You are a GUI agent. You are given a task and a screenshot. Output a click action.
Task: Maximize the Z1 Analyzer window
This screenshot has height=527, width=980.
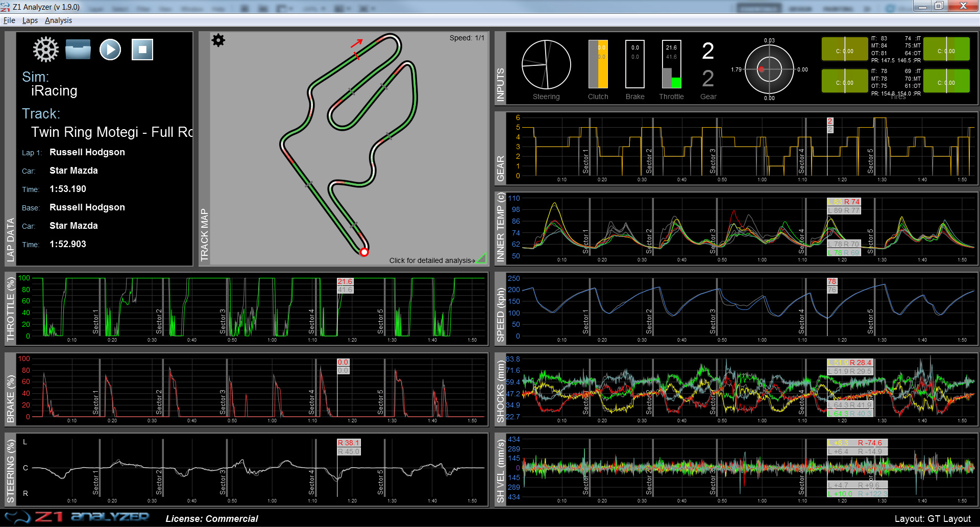939,6
